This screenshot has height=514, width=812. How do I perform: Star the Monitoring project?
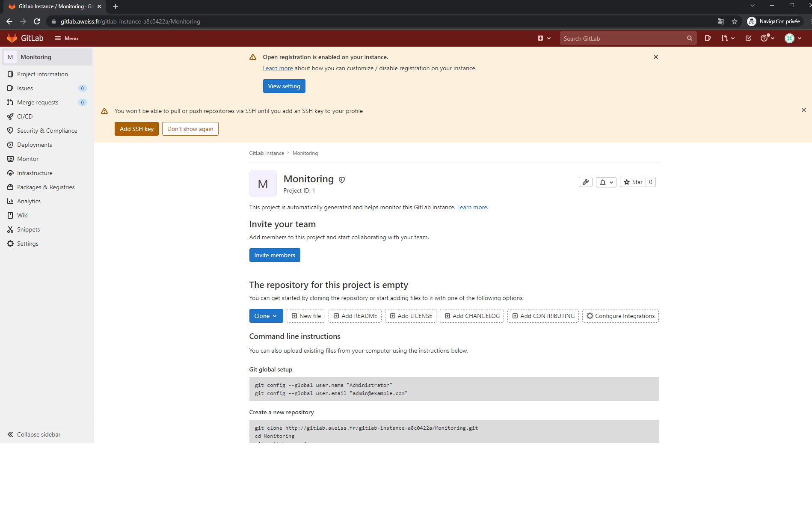coord(633,182)
